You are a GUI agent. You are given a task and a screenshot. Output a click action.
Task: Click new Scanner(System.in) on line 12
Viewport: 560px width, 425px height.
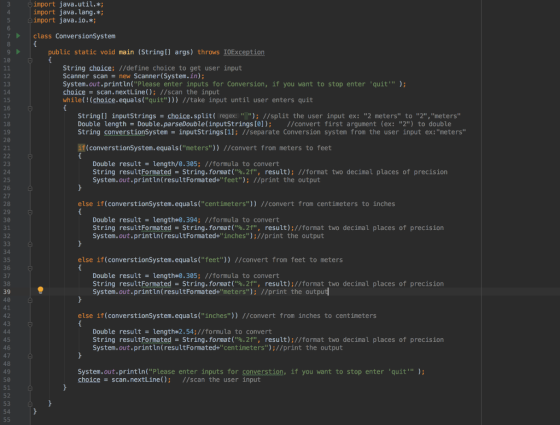click(161, 76)
